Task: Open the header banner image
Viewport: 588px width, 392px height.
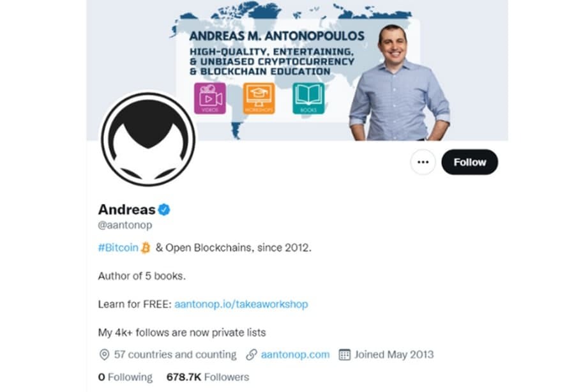Action: point(298,70)
